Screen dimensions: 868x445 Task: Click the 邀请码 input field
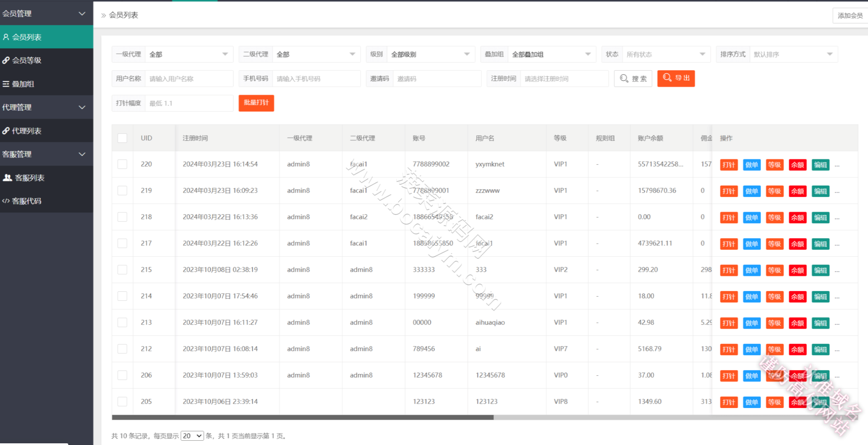(x=437, y=79)
